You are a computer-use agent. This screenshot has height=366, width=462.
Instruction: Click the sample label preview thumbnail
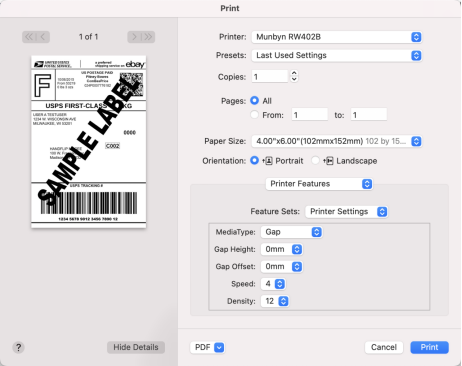click(89, 142)
